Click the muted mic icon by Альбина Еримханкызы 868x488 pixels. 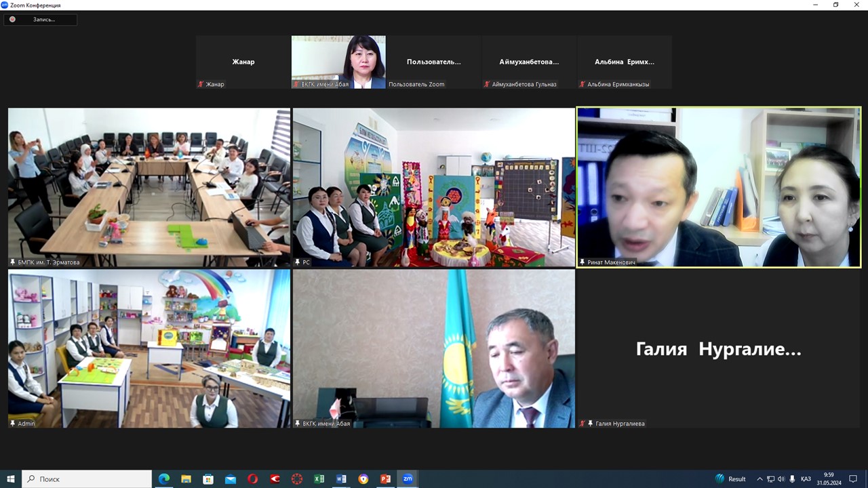coord(582,85)
